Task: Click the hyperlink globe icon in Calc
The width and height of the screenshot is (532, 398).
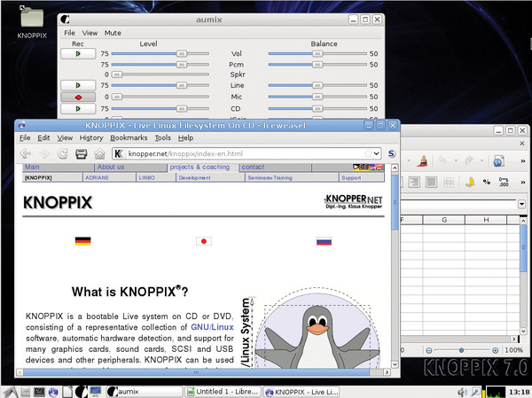Action: click(x=498, y=161)
